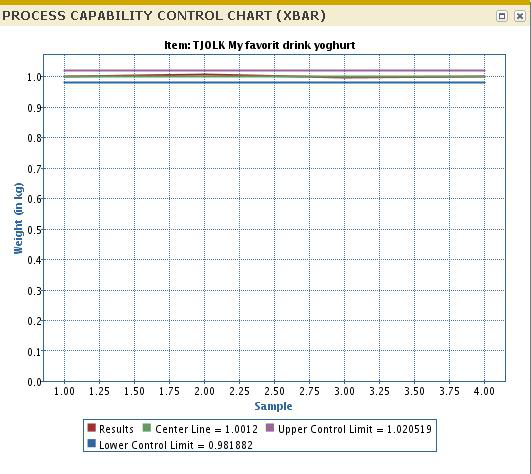Maximize the Process Capability Control Chart panel
Image resolution: width=531 pixels, height=474 pixels.
point(502,16)
